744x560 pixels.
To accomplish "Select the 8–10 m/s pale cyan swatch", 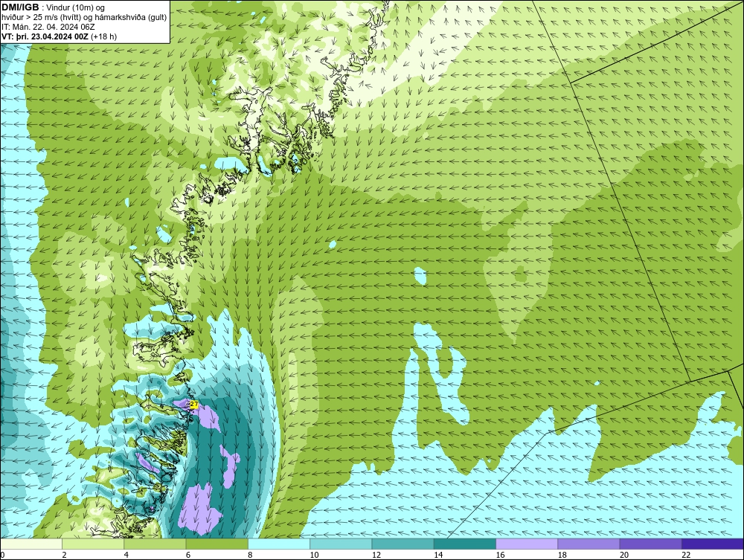I will point(279,544).
